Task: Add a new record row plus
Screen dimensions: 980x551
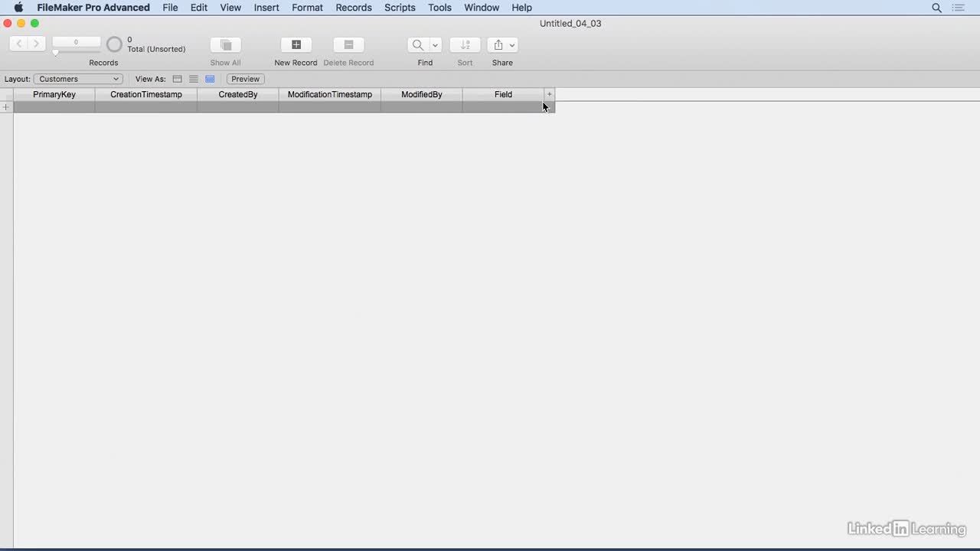Action: point(6,107)
